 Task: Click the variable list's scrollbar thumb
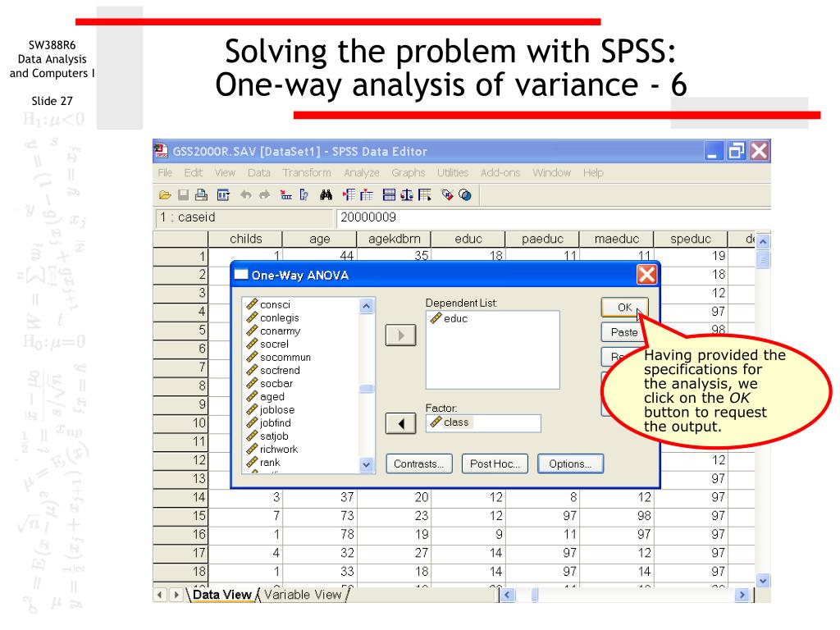pyautogui.click(x=367, y=389)
